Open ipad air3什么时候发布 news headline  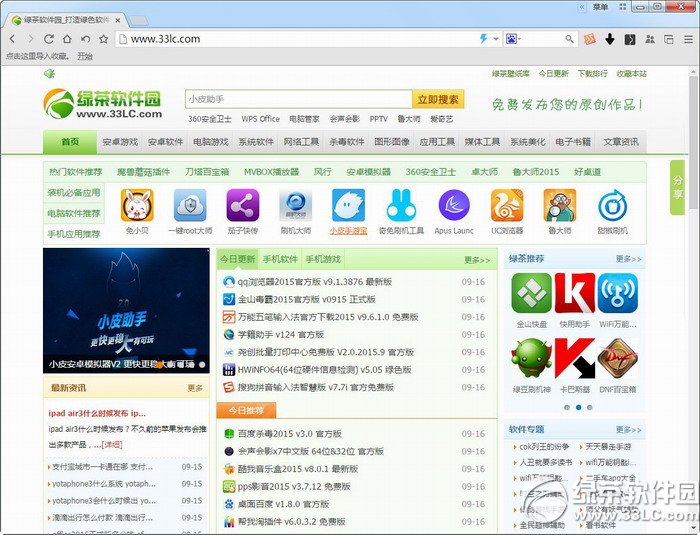(97, 413)
